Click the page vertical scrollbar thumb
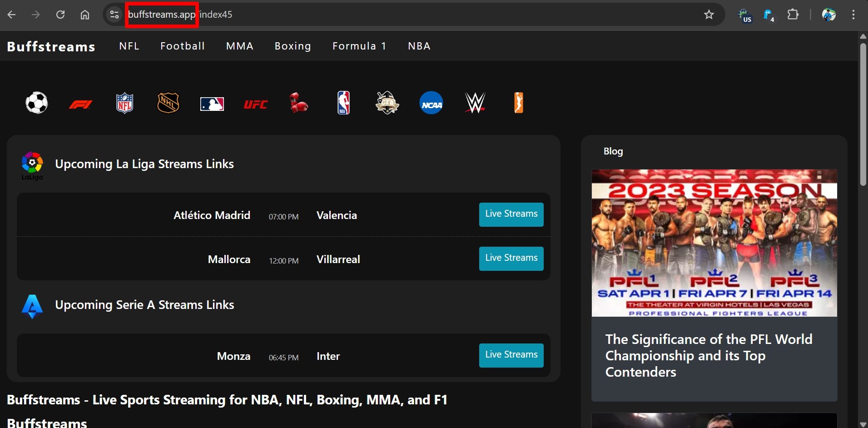 pos(863,114)
